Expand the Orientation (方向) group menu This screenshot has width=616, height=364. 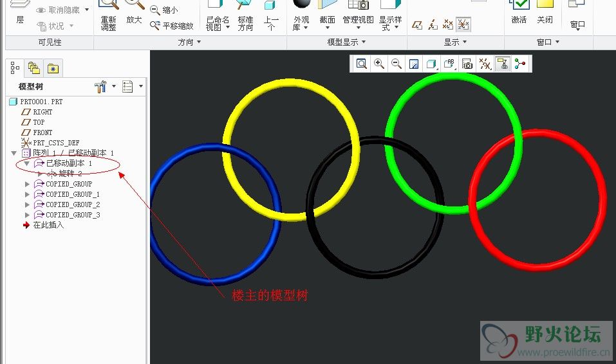pyautogui.click(x=189, y=42)
